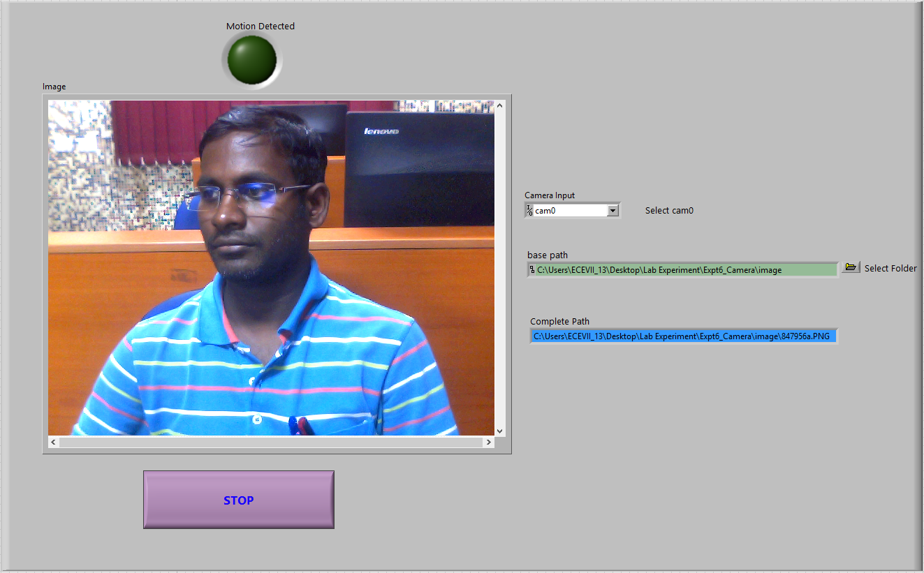Click the I/O glyph in Camera Input field
The height and width of the screenshot is (573, 924).
[x=529, y=209]
